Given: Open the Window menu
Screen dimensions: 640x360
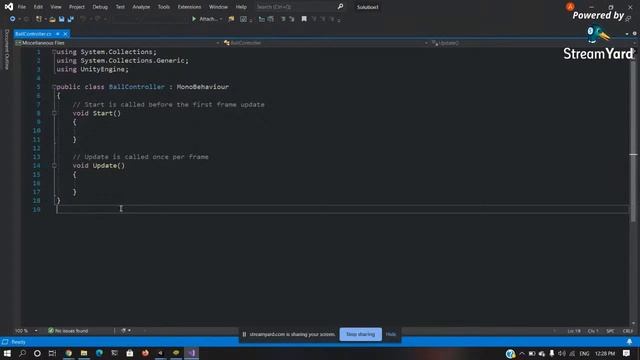Looking at the screenshot, I should pyautogui.click(x=218, y=7).
